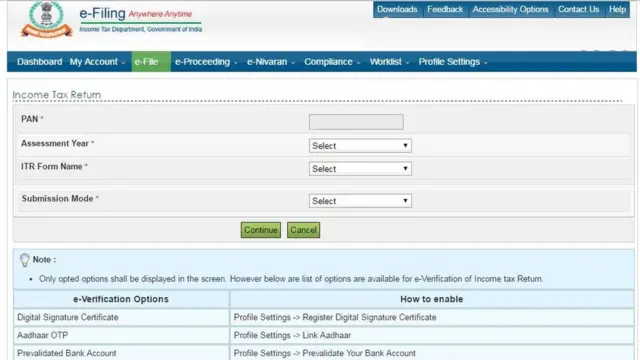Open the Feedback link

point(445,9)
